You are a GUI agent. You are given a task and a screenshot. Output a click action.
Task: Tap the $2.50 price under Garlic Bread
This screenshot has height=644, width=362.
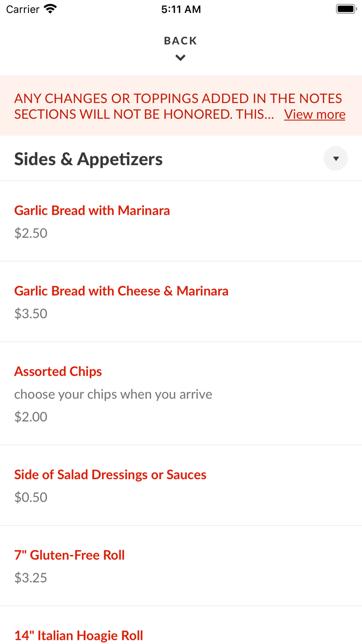click(x=31, y=233)
